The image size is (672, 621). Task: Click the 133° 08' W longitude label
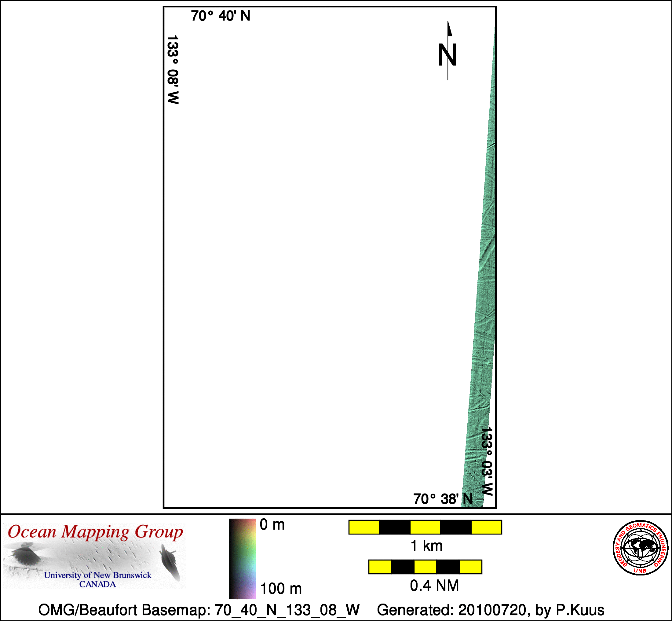coord(173,70)
